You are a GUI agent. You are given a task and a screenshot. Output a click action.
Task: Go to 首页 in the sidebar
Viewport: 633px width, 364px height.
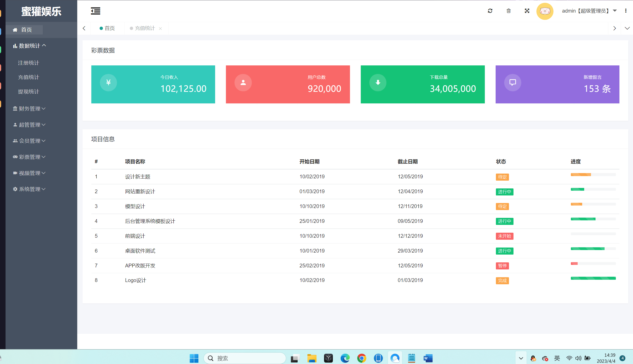click(x=24, y=30)
